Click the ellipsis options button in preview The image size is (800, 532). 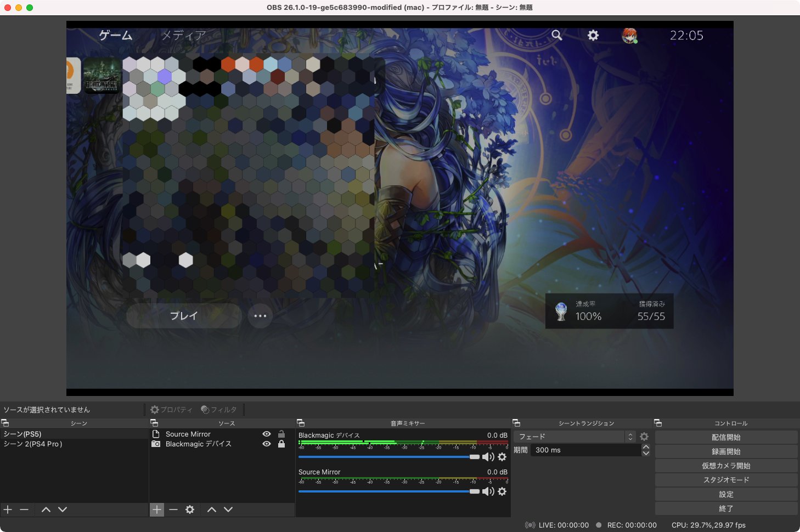(x=260, y=316)
